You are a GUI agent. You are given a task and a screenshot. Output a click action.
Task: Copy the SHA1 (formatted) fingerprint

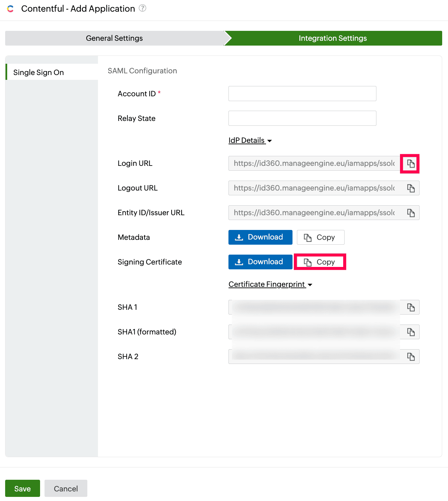[x=411, y=332]
